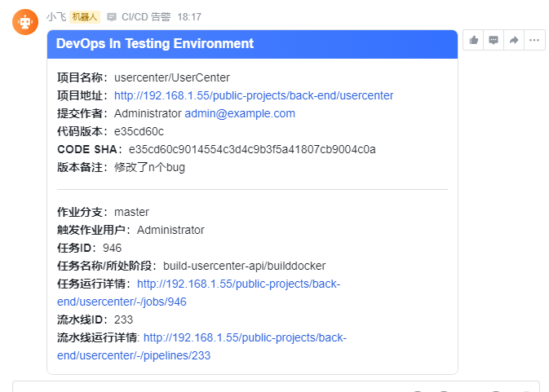
Task: Click the thumbs-up reaction icon
Action: click(474, 40)
